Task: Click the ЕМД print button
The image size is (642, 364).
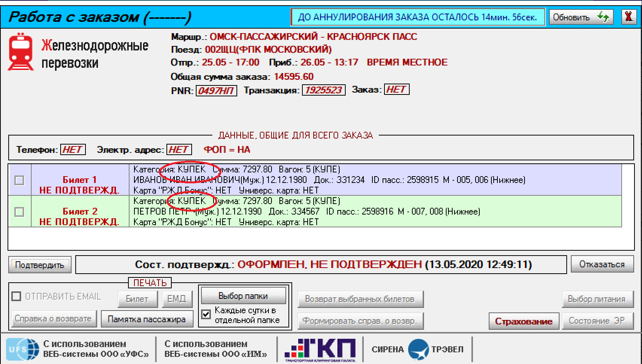Action: (177, 299)
